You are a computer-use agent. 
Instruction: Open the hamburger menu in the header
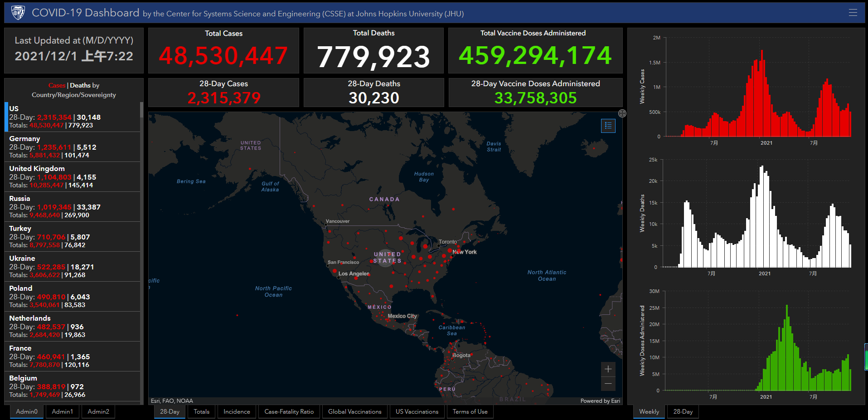853,13
